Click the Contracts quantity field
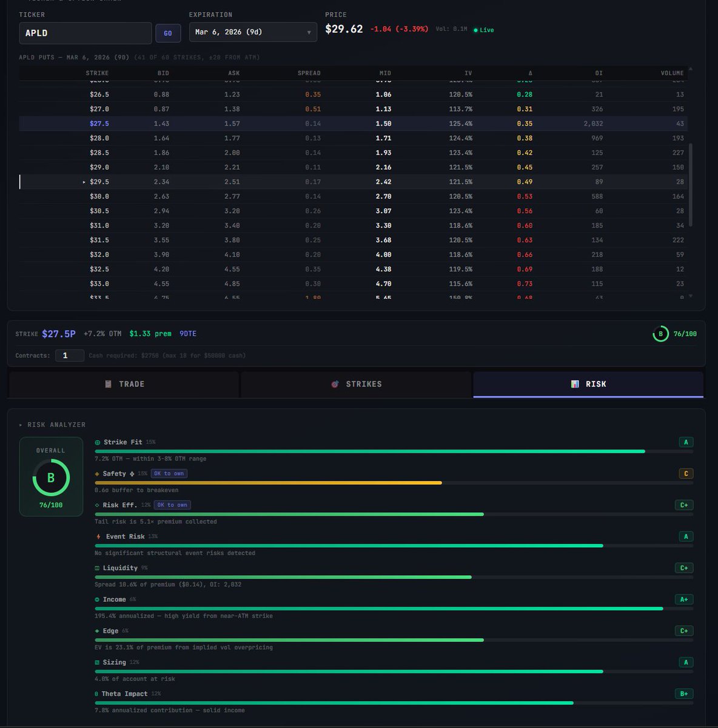This screenshot has height=728, width=718. (x=70, y=356)
